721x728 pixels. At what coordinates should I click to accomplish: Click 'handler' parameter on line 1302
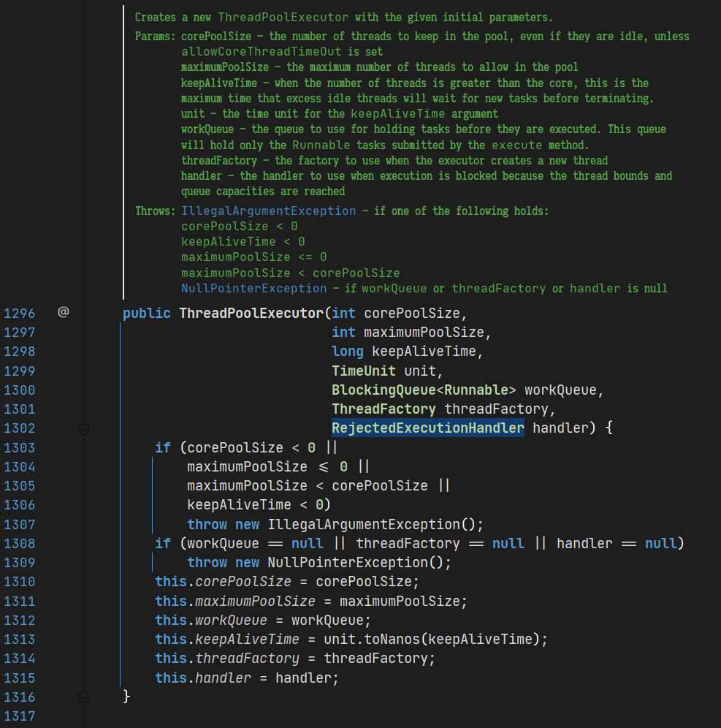[560, 428]
